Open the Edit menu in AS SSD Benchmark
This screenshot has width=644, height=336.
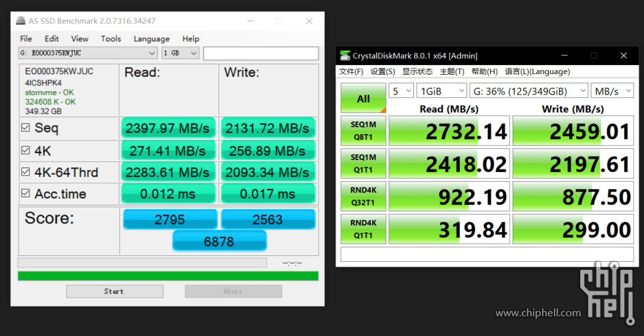point(51,39)
